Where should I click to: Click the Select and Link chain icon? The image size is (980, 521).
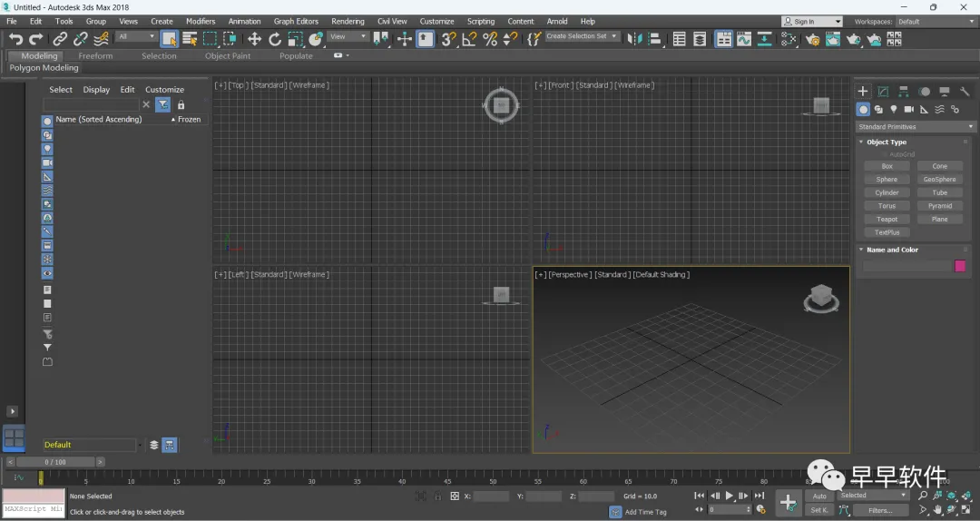click(60, 39)
